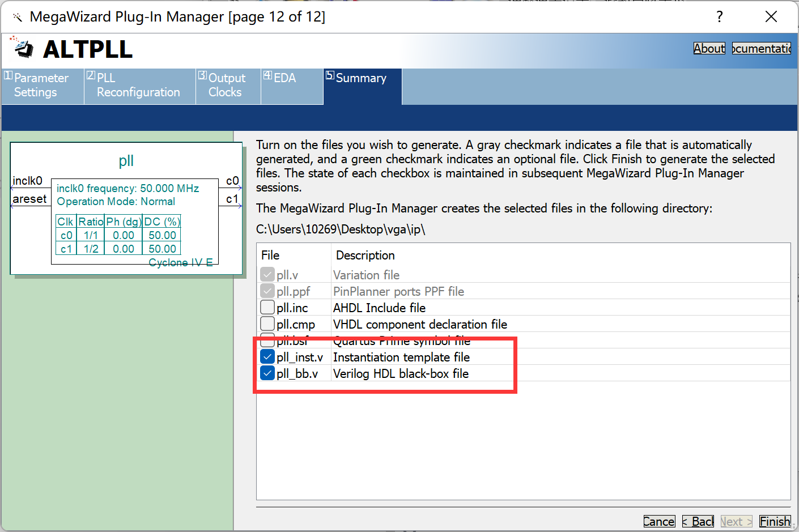The height and width of the screenshot is (532, 799).
Task: Toggle the pll.ppf PinPlanner checkbox
Action: pos(267,291)
